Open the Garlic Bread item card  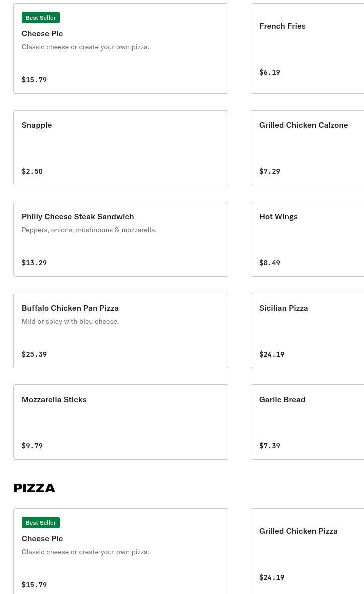(307, 422)
